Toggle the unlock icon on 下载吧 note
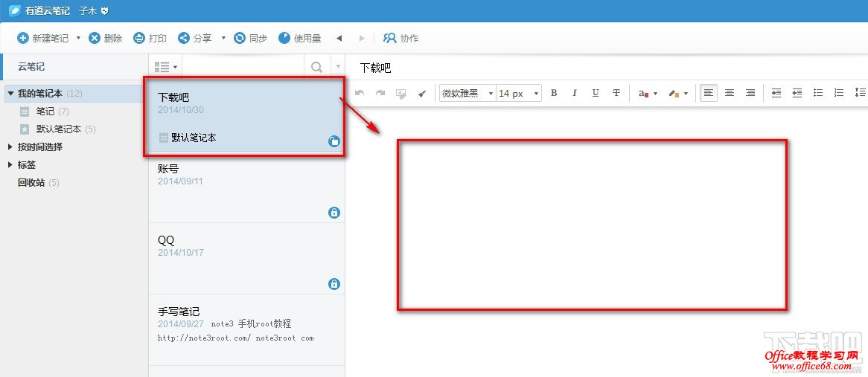Screen dimensions: 868x377 tap(334, 141)
